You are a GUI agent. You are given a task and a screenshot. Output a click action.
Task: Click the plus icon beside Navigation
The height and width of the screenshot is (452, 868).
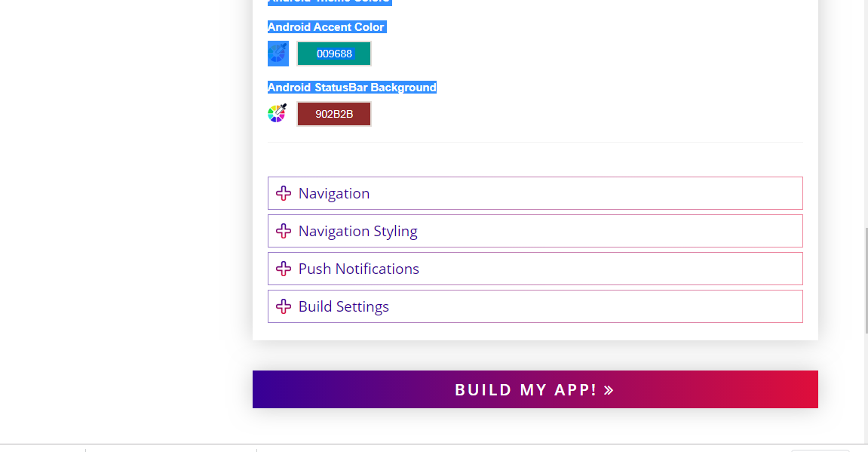[x=284, y=193]
